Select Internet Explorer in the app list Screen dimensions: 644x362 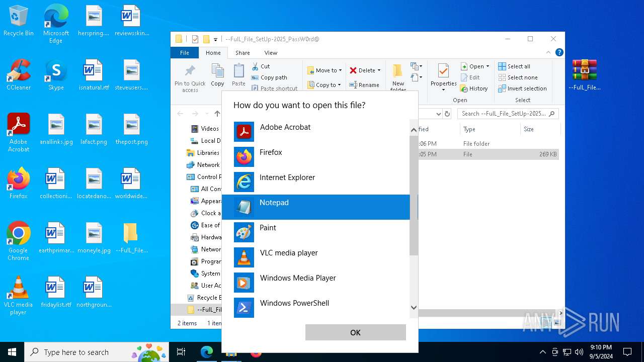(316, 182)
